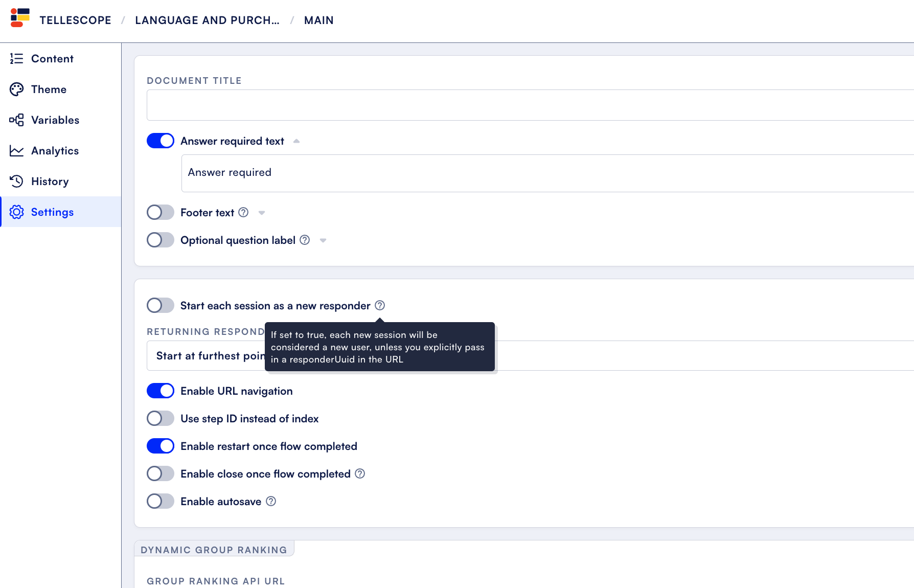Image resolution: width=914 pixels, height=588 pixels.
Task: Click the MAIN breadcrumb link
Action: pos(319,20)
